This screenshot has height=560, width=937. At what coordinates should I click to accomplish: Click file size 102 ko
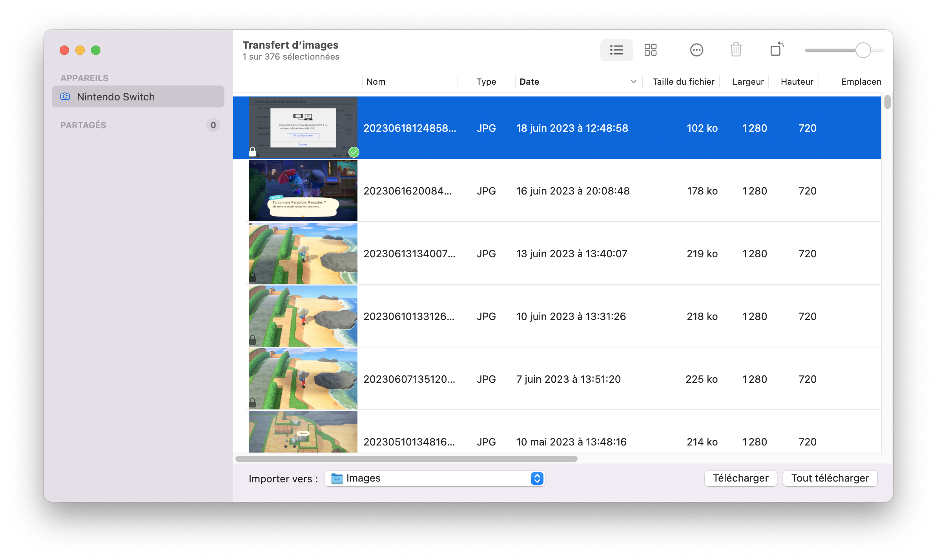tap(702, 128)
